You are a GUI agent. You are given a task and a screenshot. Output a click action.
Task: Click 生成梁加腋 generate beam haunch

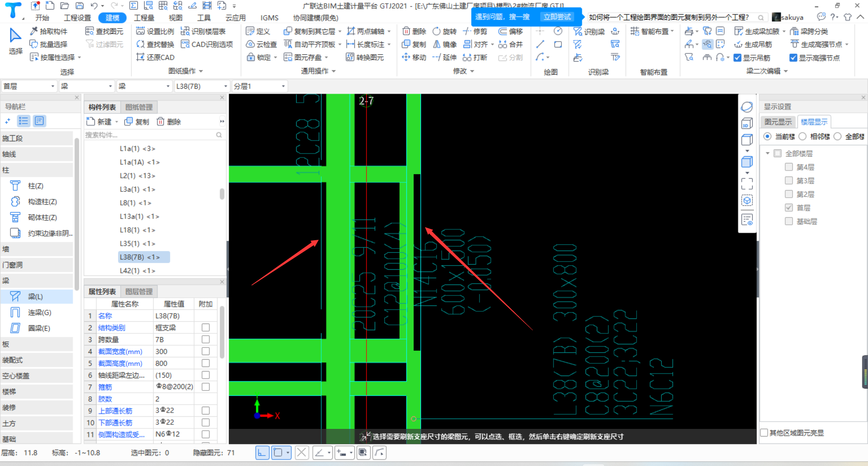757,31
